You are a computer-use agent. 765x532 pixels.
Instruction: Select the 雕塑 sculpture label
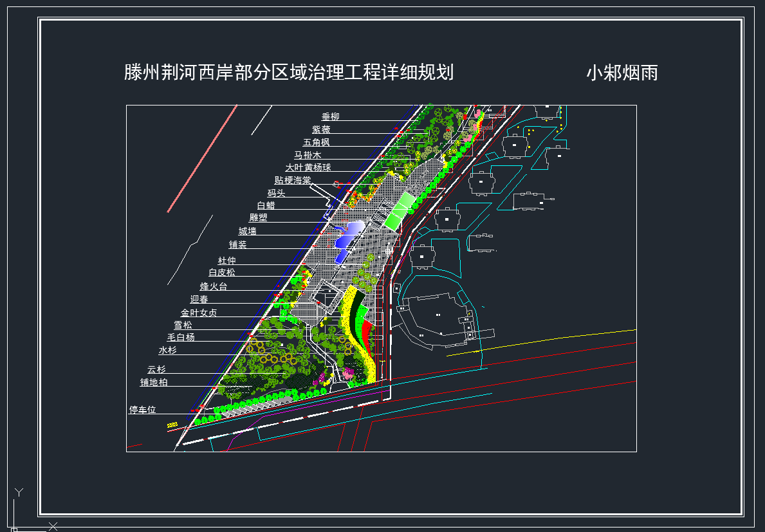[258, 217]
